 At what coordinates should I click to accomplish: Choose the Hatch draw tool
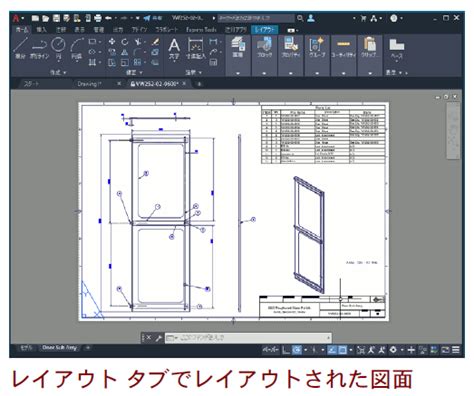coord(92,62)
